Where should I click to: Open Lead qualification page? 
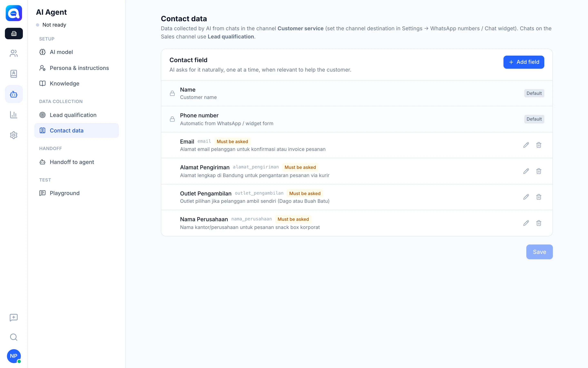point(77,115)
